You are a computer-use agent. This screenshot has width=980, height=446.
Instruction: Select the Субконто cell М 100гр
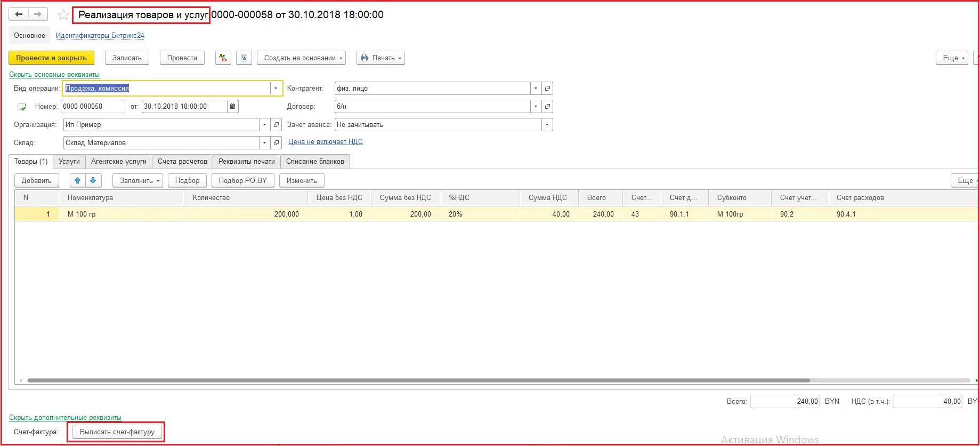point(740,214)
